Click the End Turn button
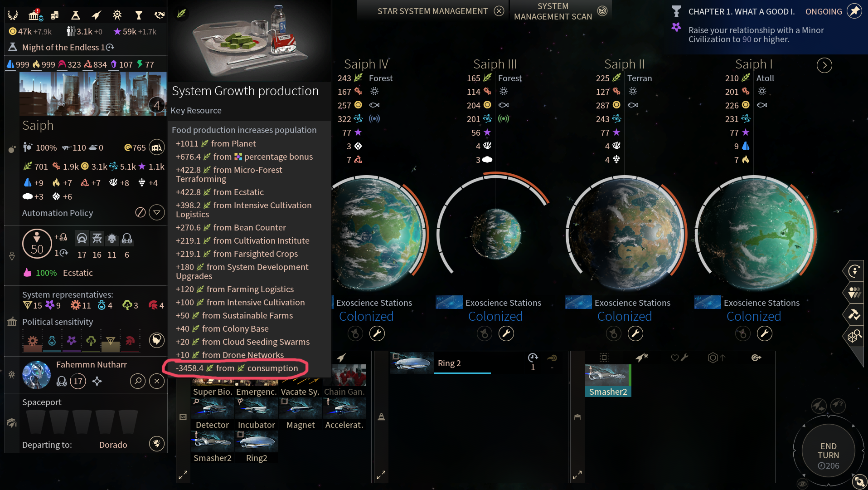 [x=829, y=455]
